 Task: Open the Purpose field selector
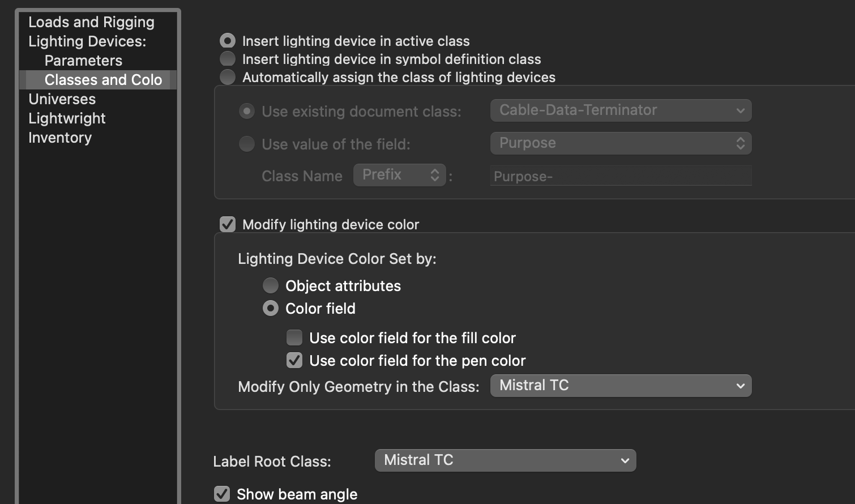620,143
